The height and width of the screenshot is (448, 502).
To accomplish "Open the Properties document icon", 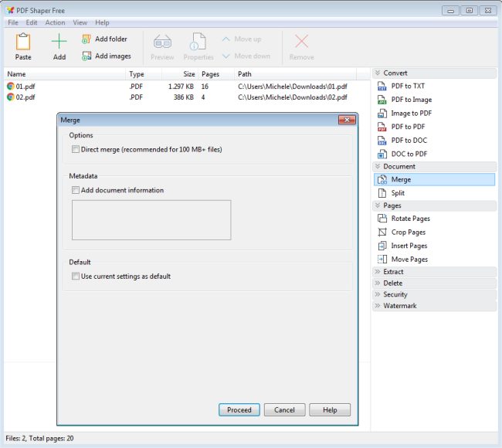I will [x=198, y=42].
